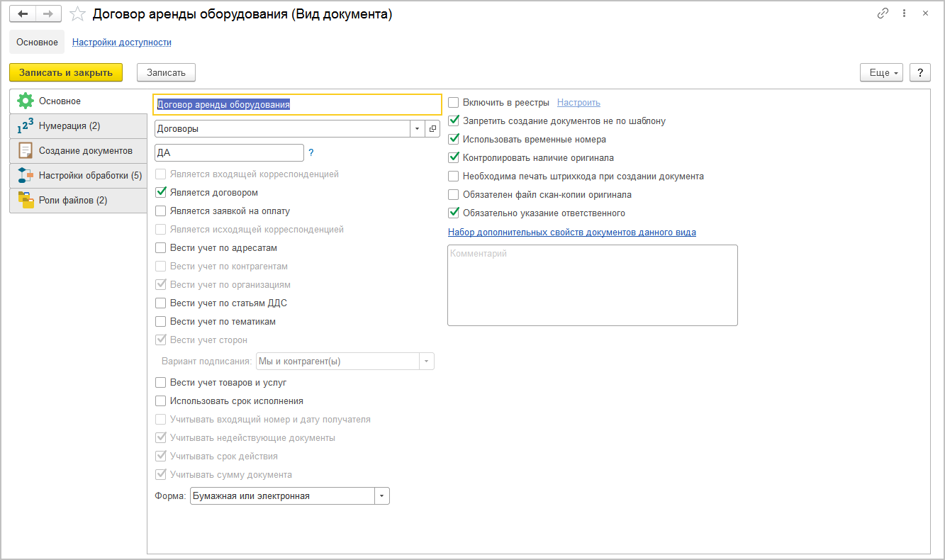Add document type to favorites star
Viewport: 945px width, 560px height.
pos(78,14)
